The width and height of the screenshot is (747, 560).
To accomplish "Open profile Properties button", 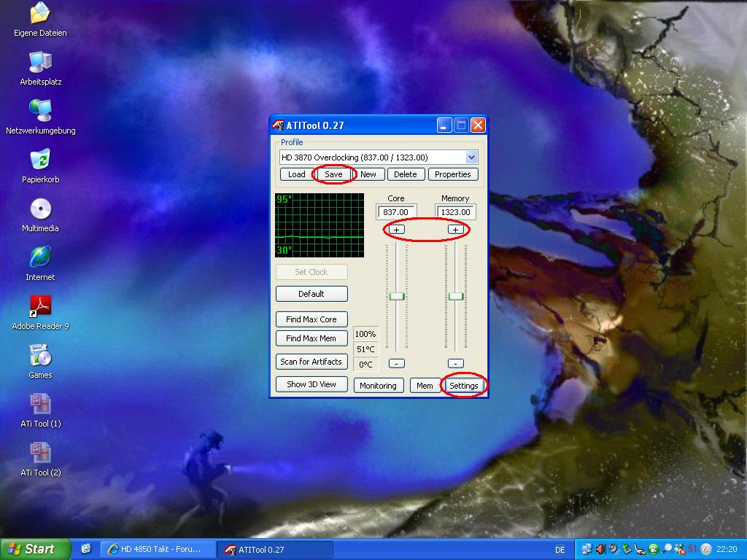I will pos(453,174).
